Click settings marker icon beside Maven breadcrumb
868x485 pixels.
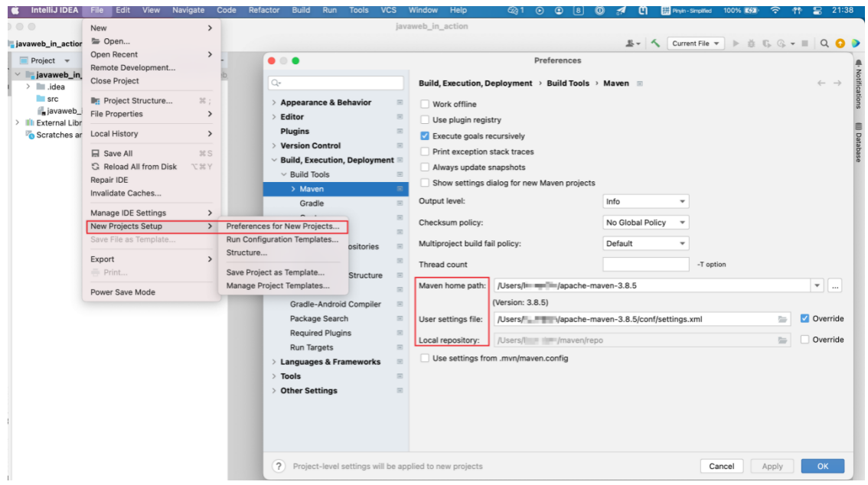click(x=639, y=83)
